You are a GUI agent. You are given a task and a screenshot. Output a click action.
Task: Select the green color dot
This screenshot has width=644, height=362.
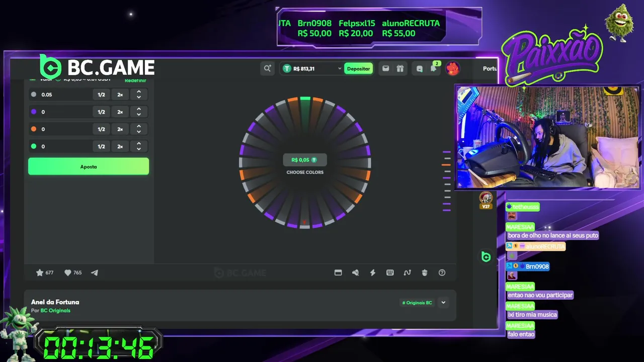[x=34, y=146]
